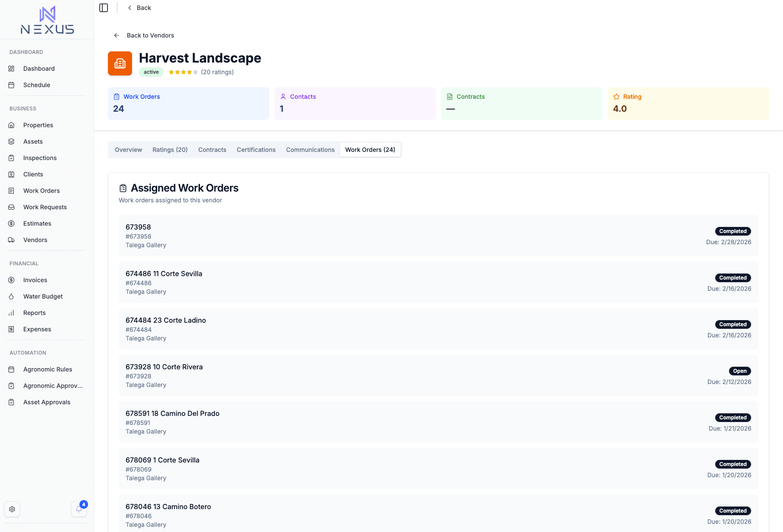Viewport: 783px width, 532px height.
Task: Switch to the Communications tab
Action: (x=310, y=150)
